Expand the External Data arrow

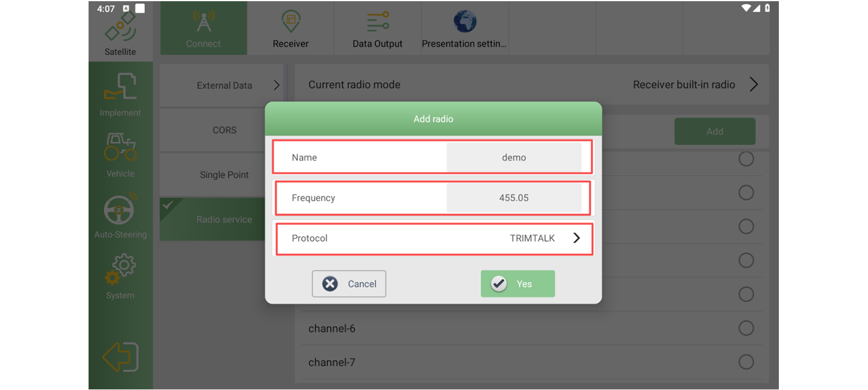[x=277, y=85]
